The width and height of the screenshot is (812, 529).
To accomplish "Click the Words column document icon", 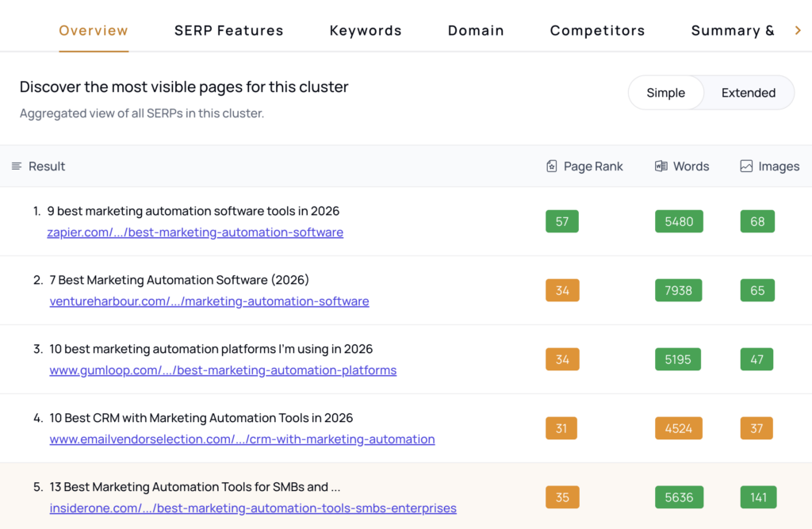I will click(661, 167).
